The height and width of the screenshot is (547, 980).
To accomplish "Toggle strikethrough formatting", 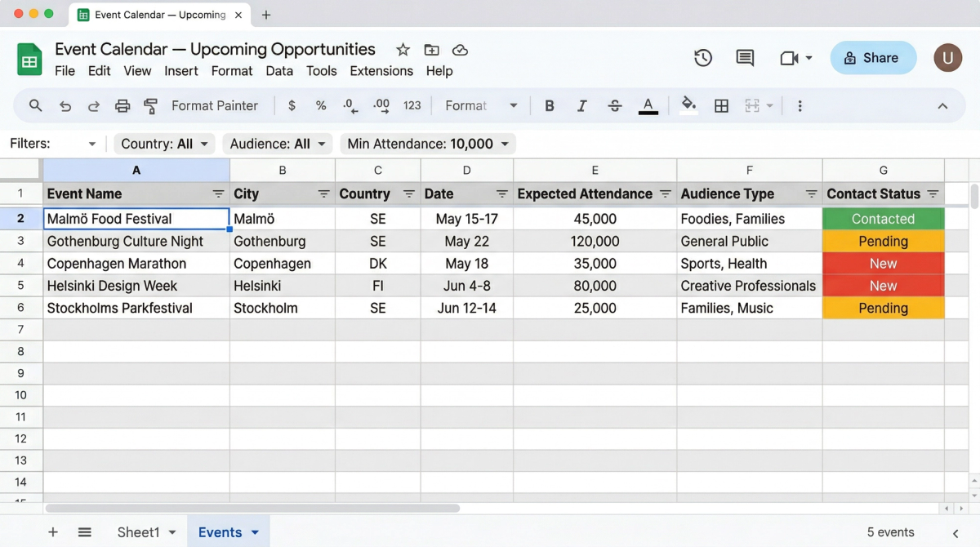I will pyautogui.click(x=615, y=105).
